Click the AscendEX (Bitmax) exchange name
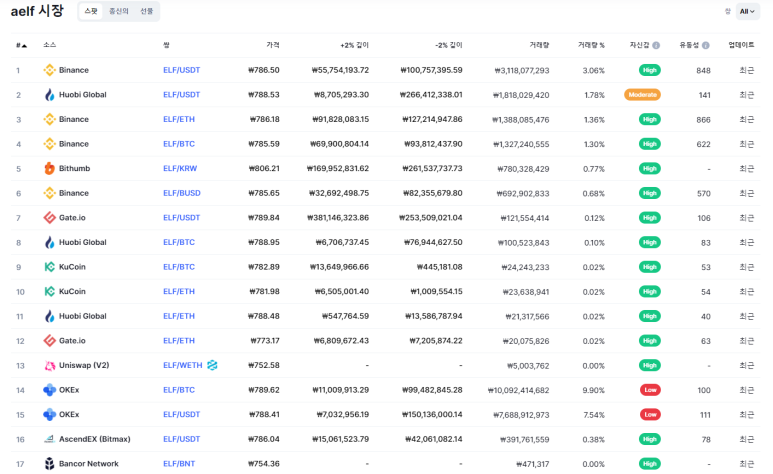This screenshot has width=773, height=474. 95,439
